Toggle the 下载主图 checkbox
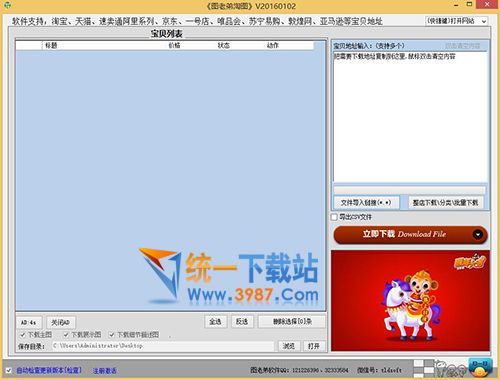 click(23, 335)
